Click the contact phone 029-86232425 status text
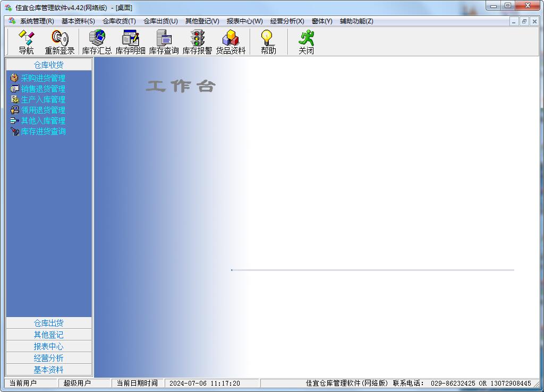Screen dimensions: 544x392 (x=453, y=384)
